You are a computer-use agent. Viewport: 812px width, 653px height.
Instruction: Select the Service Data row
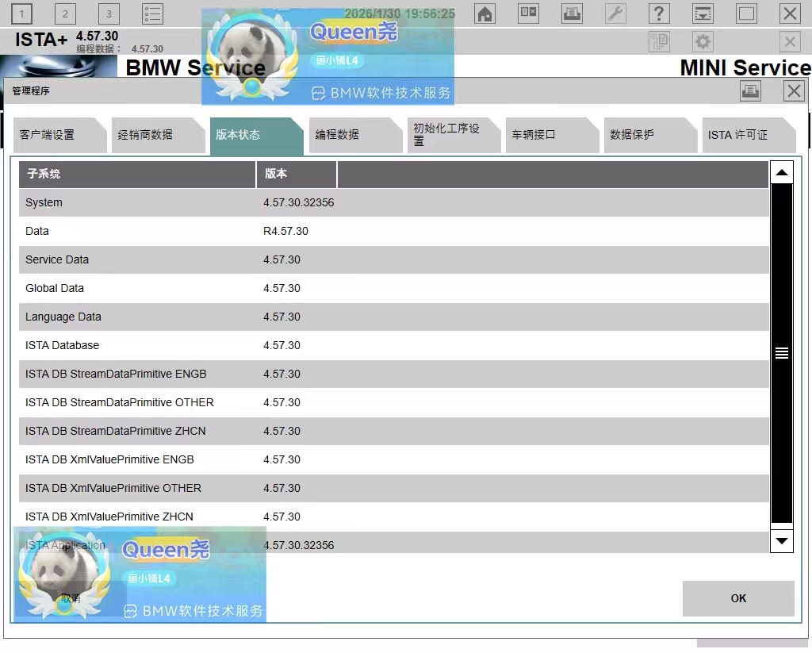393,259
